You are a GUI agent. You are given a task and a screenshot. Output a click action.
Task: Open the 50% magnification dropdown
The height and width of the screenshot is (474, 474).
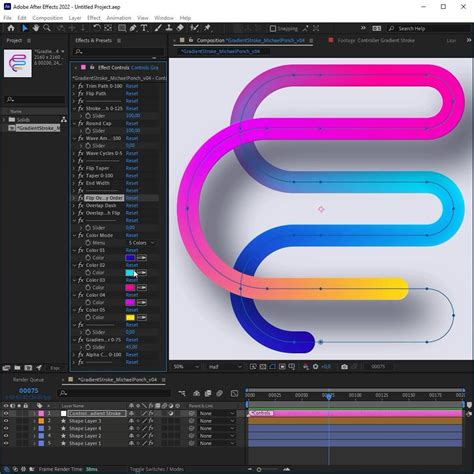[186, 367]
